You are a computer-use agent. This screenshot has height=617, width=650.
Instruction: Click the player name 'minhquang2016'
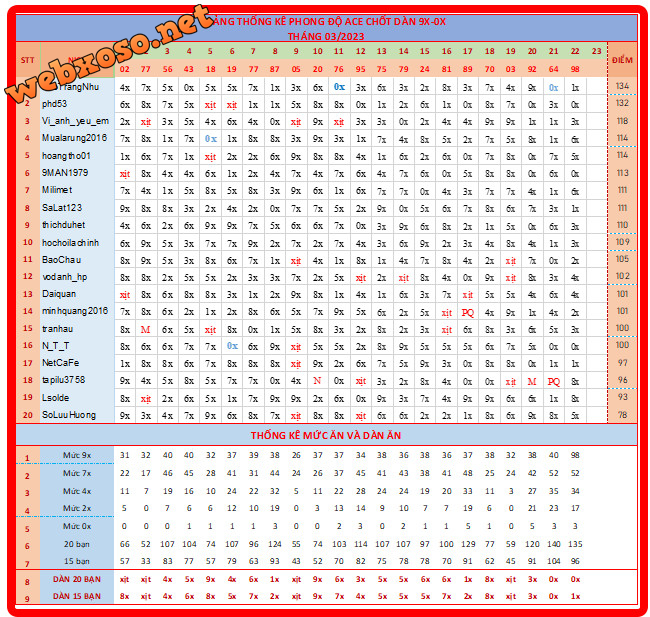point(75,311)
